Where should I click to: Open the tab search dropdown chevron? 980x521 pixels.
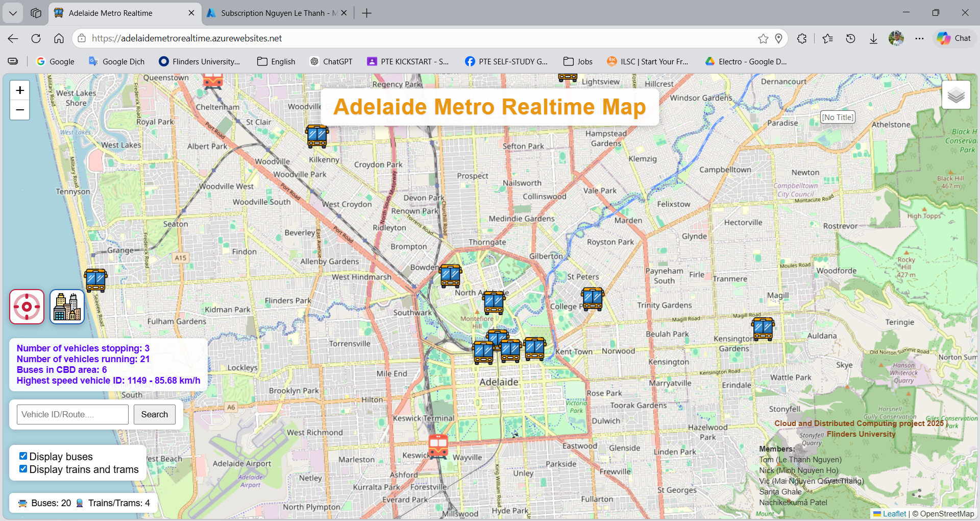(x=13, y=13)
